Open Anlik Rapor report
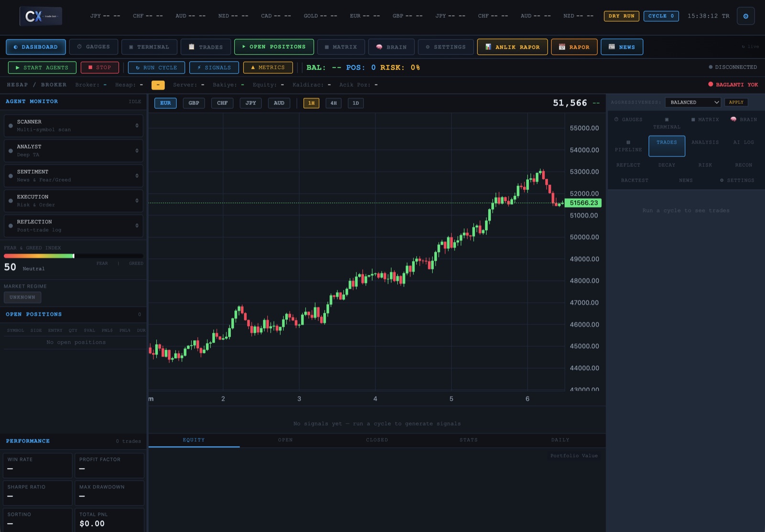The height and width of the screenshot is (532, 765). [513, 47]
